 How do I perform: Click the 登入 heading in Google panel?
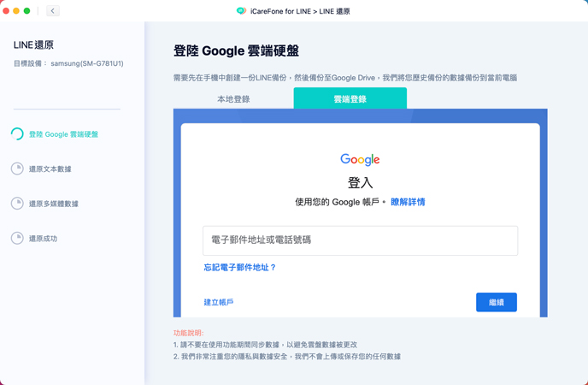pyautogui.click(x=360, y=182)
